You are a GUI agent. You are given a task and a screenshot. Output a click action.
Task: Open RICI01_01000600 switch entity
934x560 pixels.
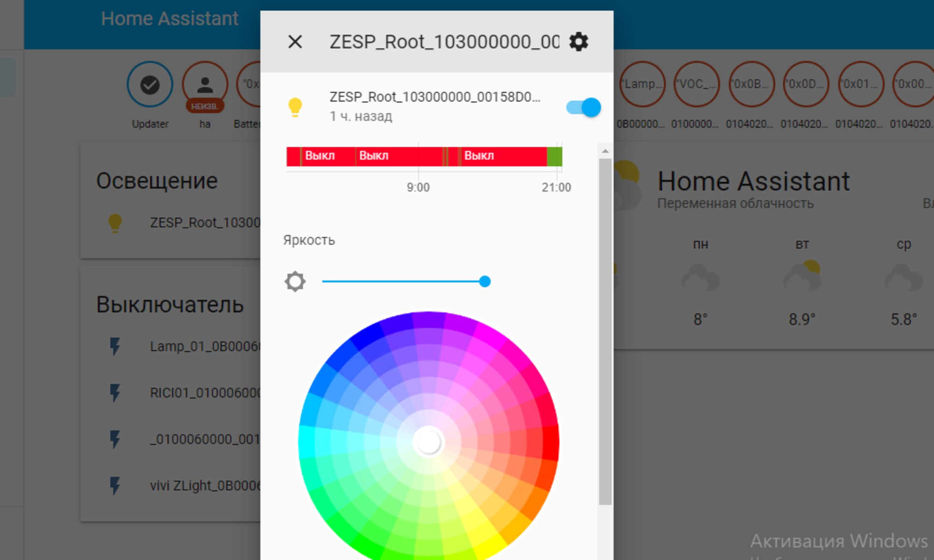click(205, 393)
